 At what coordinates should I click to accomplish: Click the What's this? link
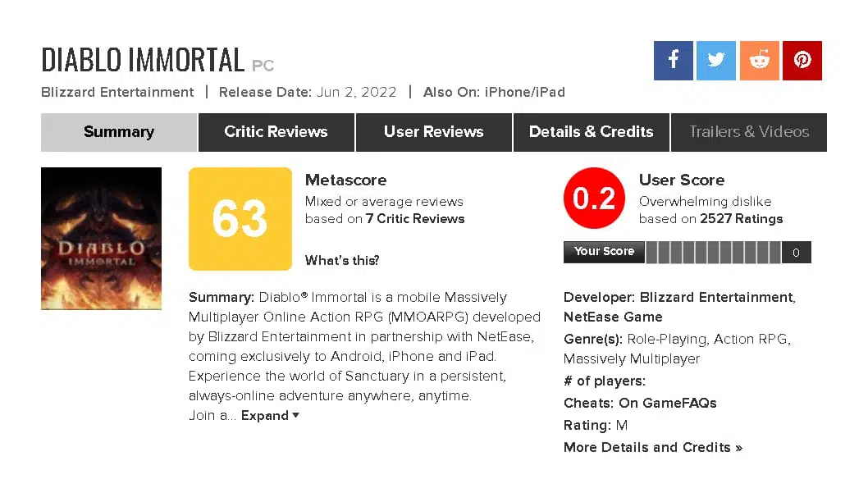tap(342, 261)
